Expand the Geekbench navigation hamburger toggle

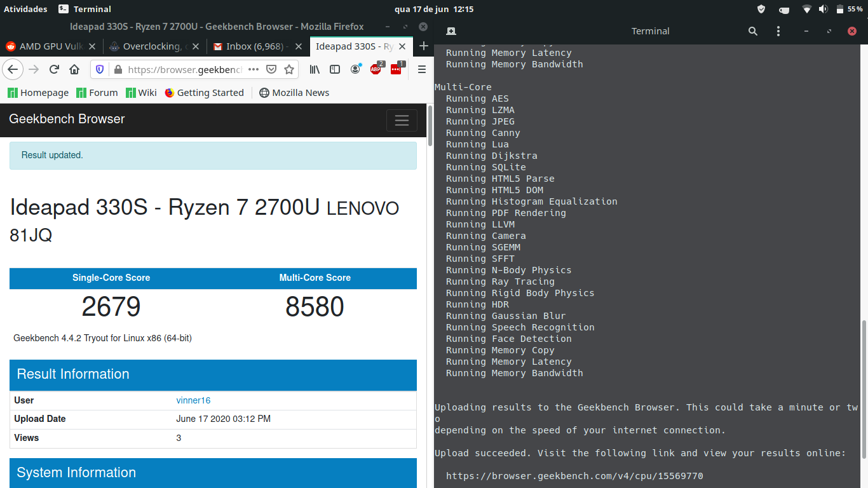click(402, 120)
